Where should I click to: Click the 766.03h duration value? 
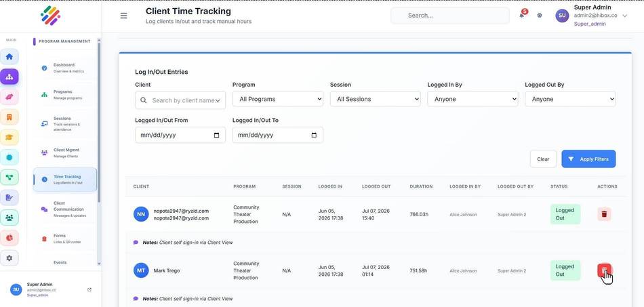(x=420, y=214)
